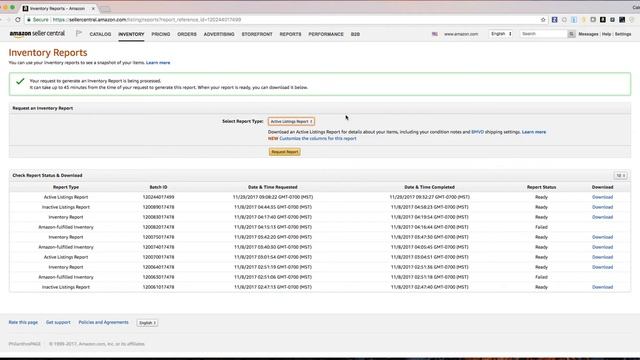Click the flag icon beside Seller Central logo
Viewport: 640px width, 360px height.
[79, 33]
